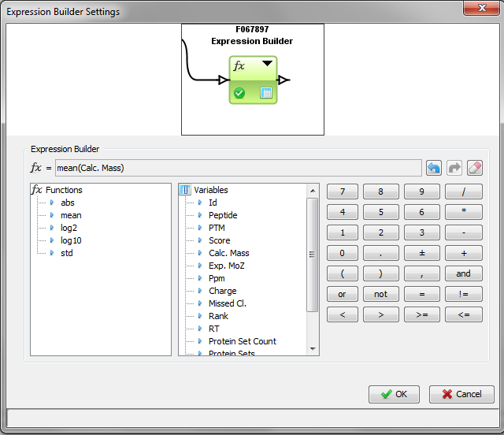Click the less-than (<) button
This screenshot has width=504, height=435.
[343, 314]
